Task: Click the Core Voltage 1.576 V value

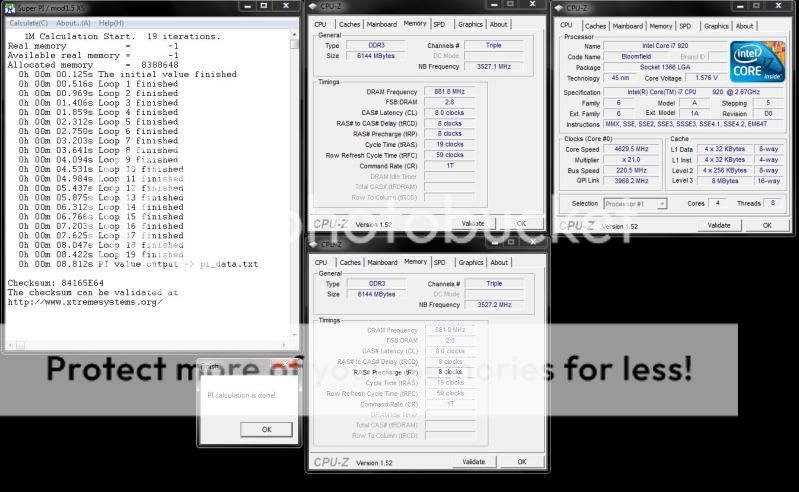Action: 706,78
